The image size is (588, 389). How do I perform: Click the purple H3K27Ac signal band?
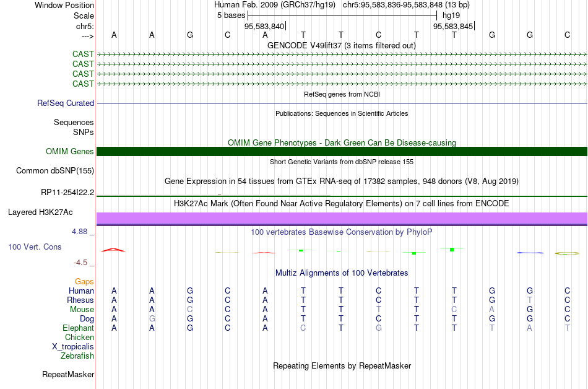click(342, 219)
